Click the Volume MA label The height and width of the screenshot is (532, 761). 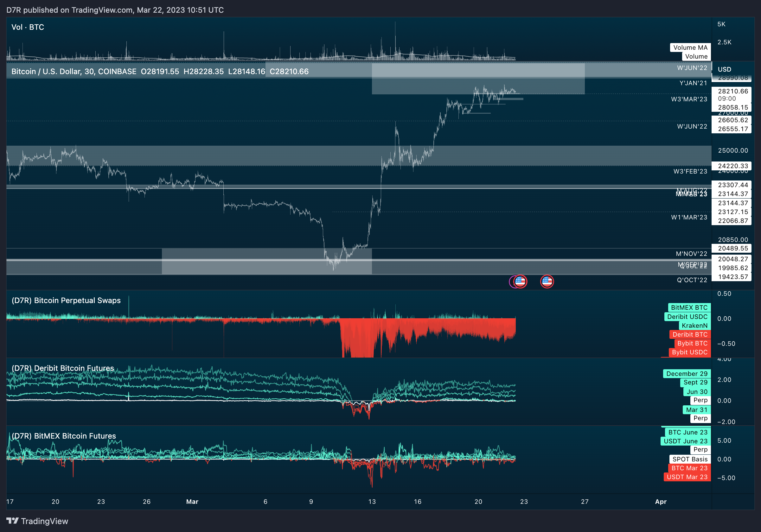coord(690,47)
